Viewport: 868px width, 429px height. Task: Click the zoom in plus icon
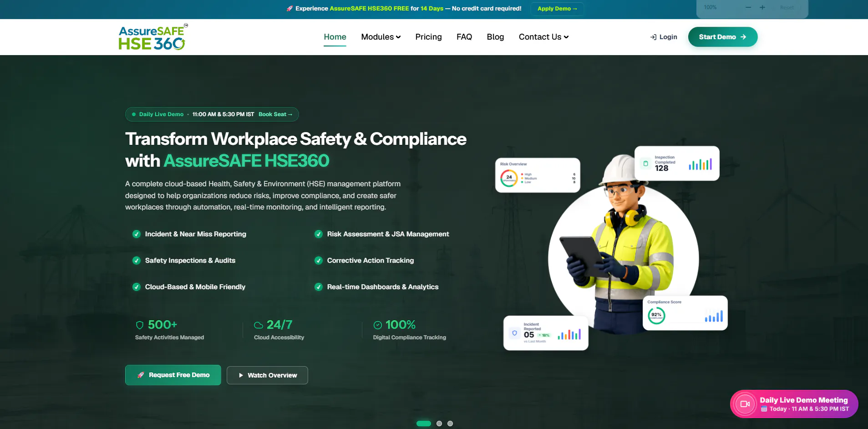[x=762, y=7]
